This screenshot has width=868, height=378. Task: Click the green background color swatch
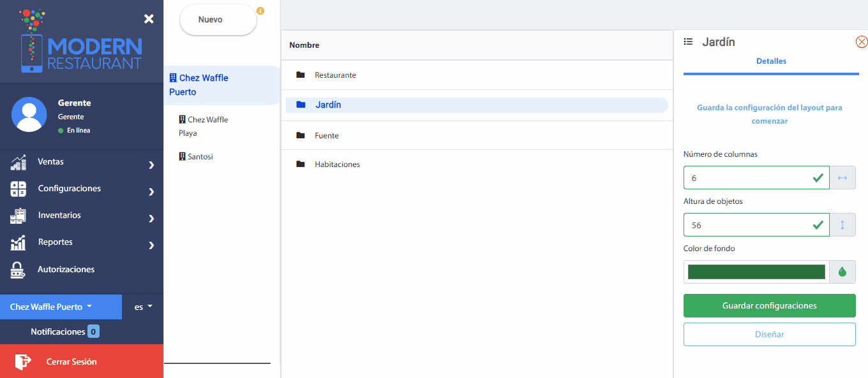pyautogui.click(x=756, y=272)
